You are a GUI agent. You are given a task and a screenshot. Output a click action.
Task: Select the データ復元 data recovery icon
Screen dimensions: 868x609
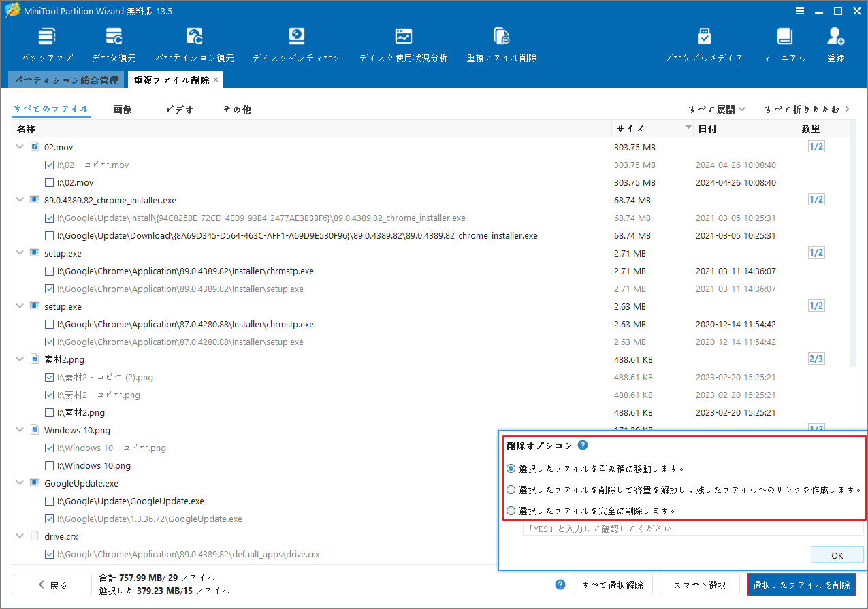(x=114, y=41)
